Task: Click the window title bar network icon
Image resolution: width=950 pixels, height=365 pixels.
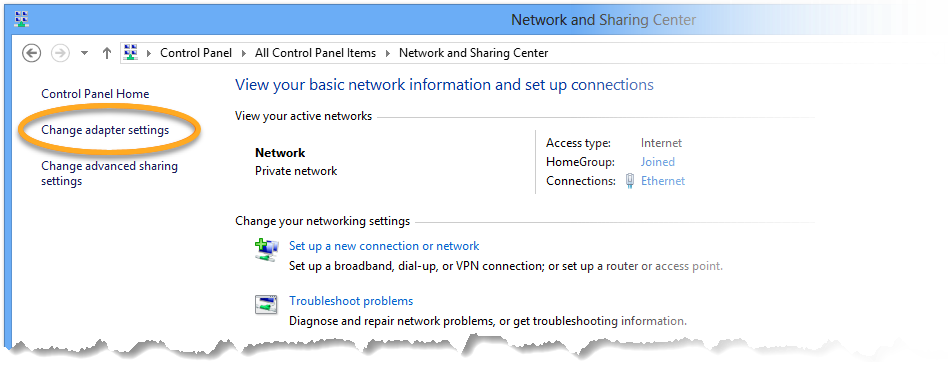Action: coord(22,19)
